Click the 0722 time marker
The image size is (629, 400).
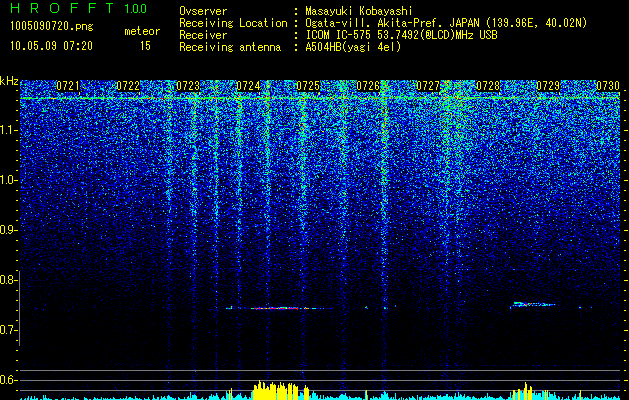[128, 86]
